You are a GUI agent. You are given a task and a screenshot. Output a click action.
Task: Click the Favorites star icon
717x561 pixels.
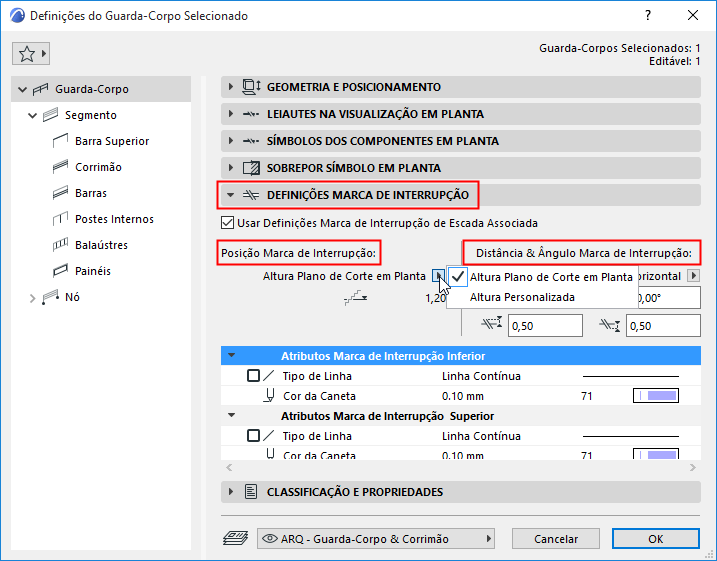click(x=28, y=53)
